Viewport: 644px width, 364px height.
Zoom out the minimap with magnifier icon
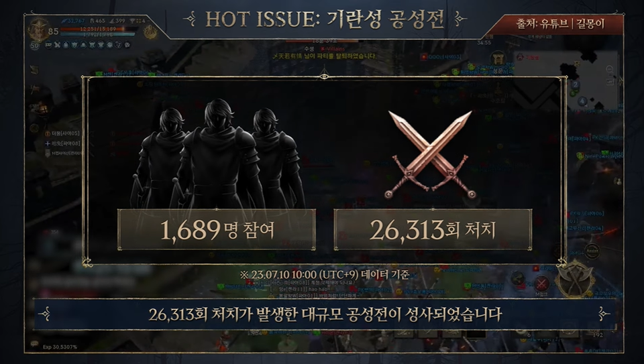point(610,69)
